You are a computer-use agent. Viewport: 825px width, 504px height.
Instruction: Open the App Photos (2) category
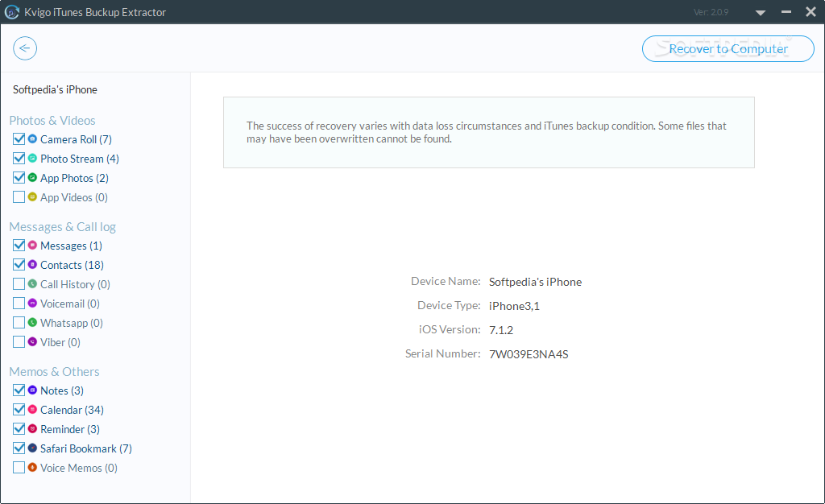click(x=74, y=178)
